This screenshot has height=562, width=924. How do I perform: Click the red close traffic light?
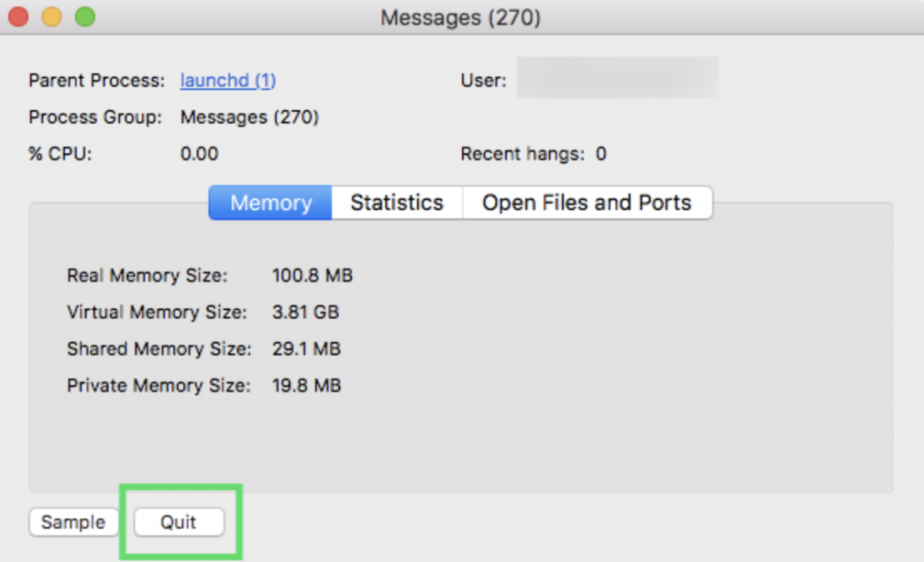pos(18,16)
